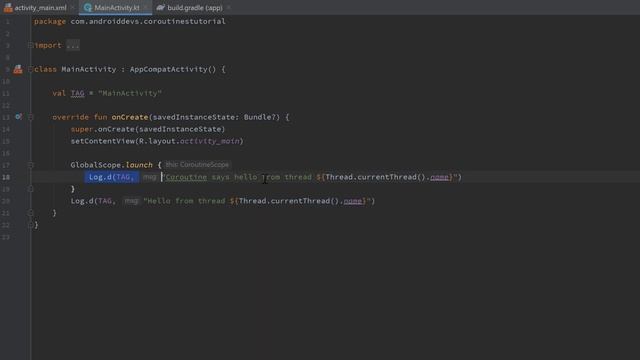Click the folded '...' after import
Screen dimensions: 640x360
73,45
